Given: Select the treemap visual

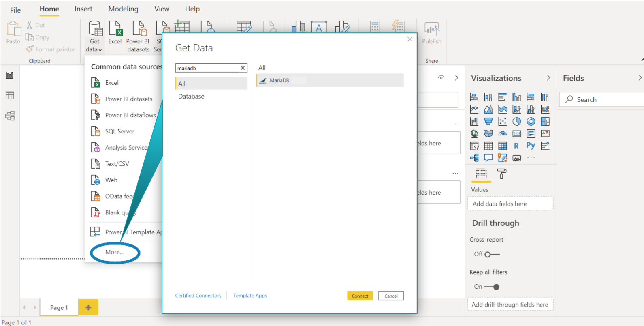Looking at the screenshot, I should (545, 122).
